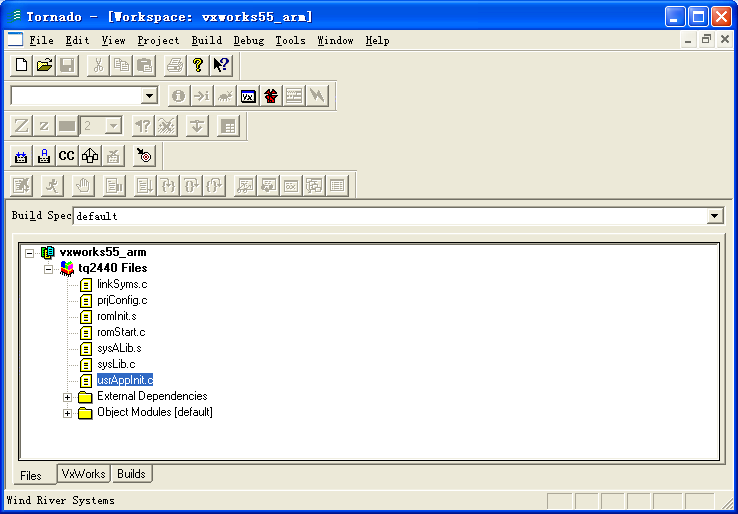Click the running man Go debug icon
The image size is (738, 514).
(52, 185)
